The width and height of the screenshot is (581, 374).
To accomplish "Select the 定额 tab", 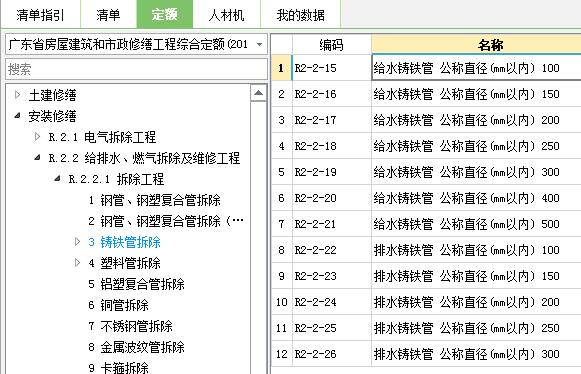I will (165, 14).
